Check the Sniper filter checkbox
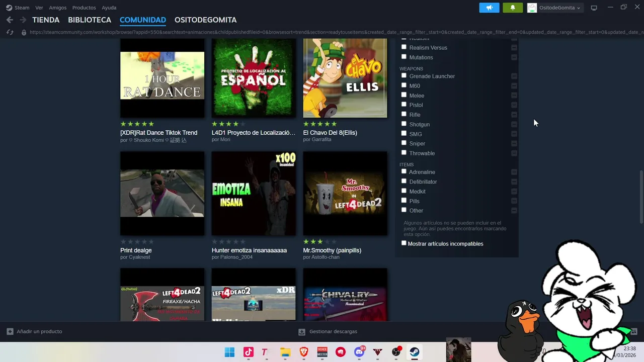 pos(404,143)
